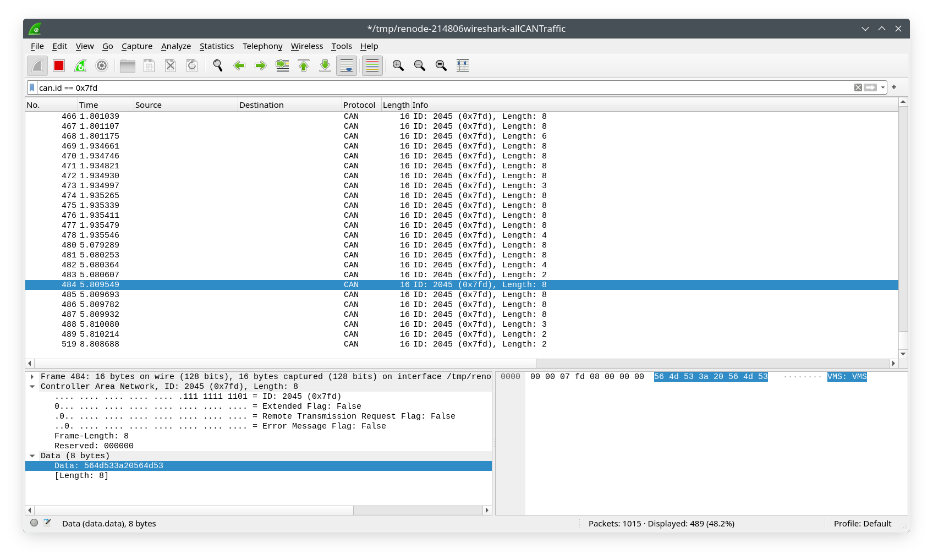Click the display filter bookmark icon
Image resolution: width=933 pixels, height=560 pixels.
[x=32, y=87]
